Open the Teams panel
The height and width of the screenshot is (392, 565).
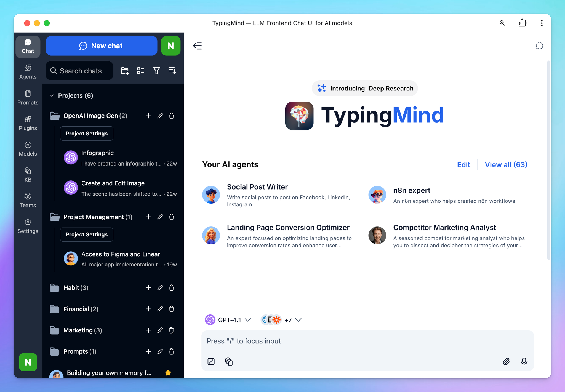[x=28, y=200]
